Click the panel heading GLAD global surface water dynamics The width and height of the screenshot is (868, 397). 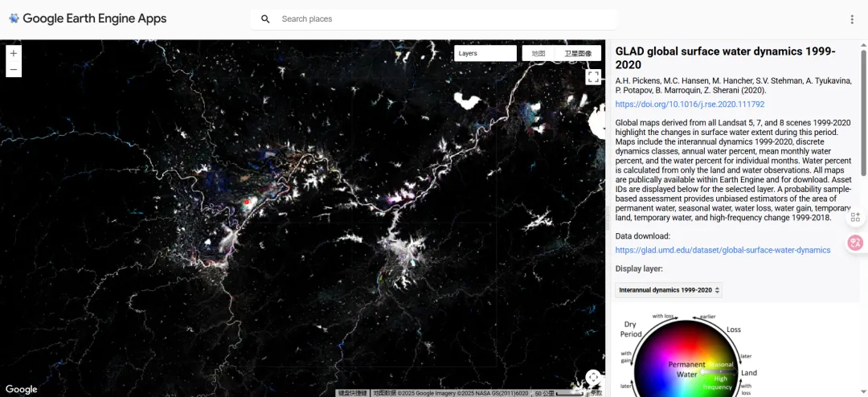pyautogui.click(x=725, y=58)
